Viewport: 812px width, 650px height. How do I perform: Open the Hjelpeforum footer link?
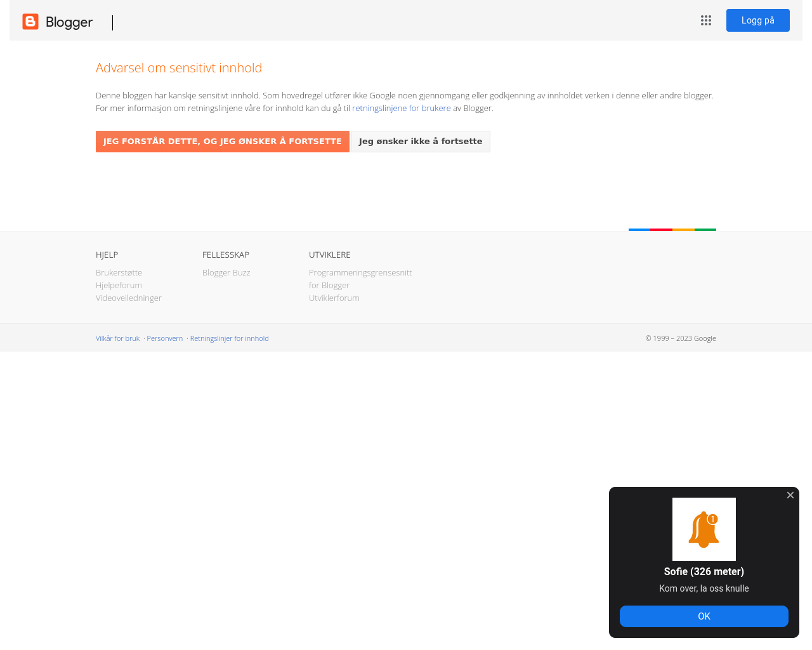(119, 285)
